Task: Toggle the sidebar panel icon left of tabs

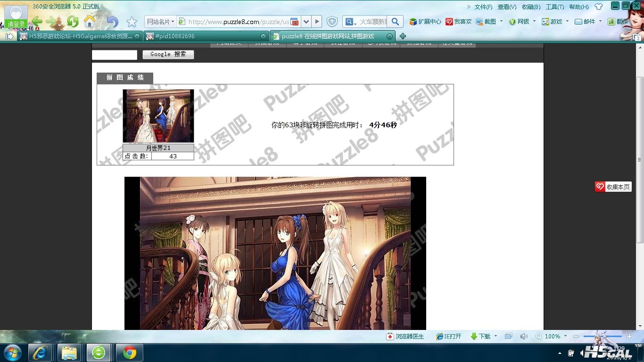Action: point(9,36)
